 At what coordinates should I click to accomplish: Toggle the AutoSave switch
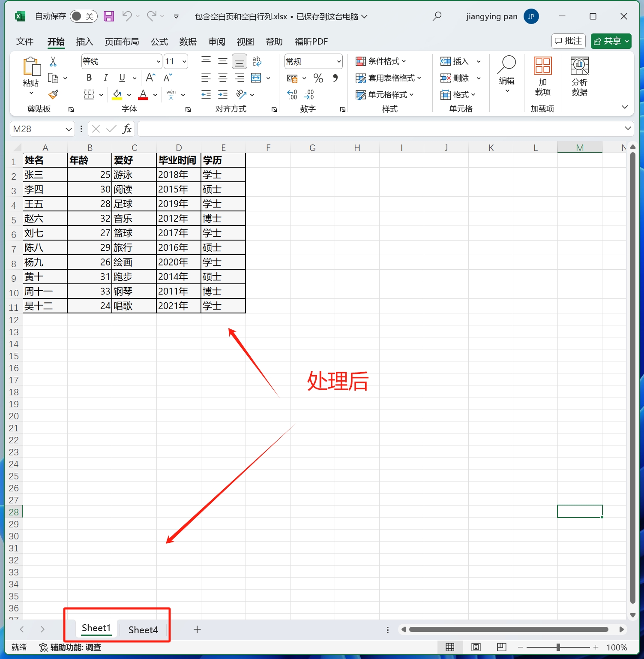click(83, 16)
